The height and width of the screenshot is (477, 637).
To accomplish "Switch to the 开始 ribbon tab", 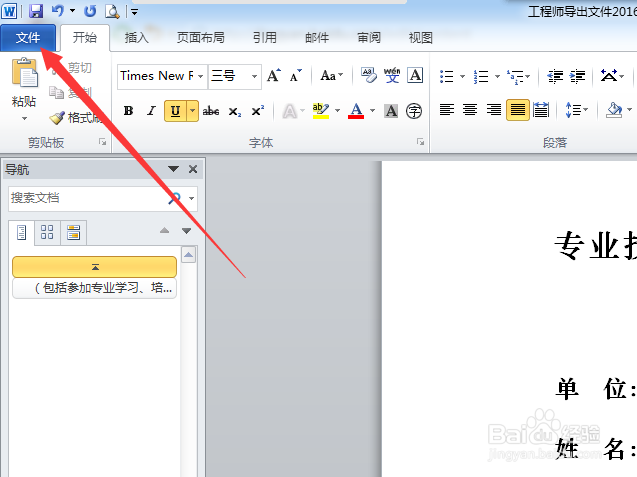I will (85, 38).
